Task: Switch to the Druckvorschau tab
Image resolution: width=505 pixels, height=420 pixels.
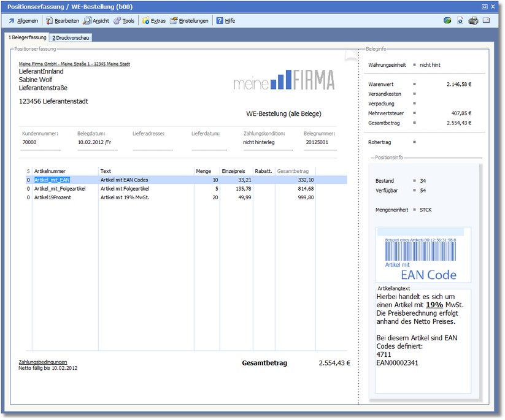Action: (71, 38)
